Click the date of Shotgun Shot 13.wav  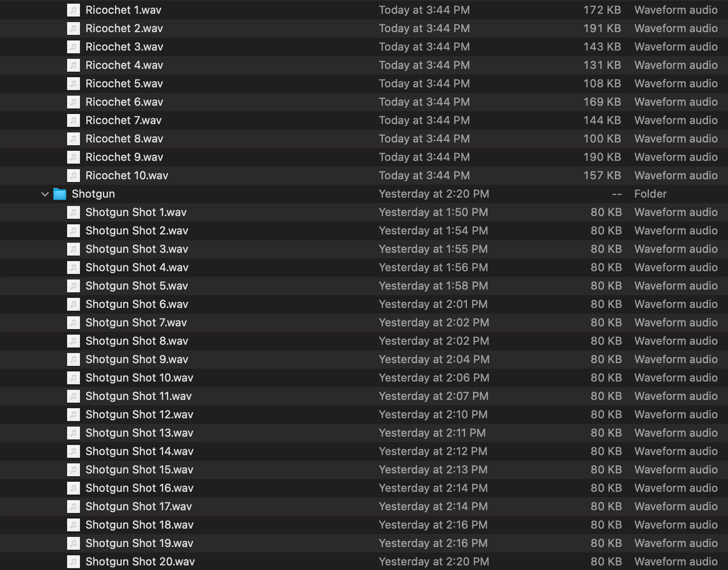(x=432, y=433)
